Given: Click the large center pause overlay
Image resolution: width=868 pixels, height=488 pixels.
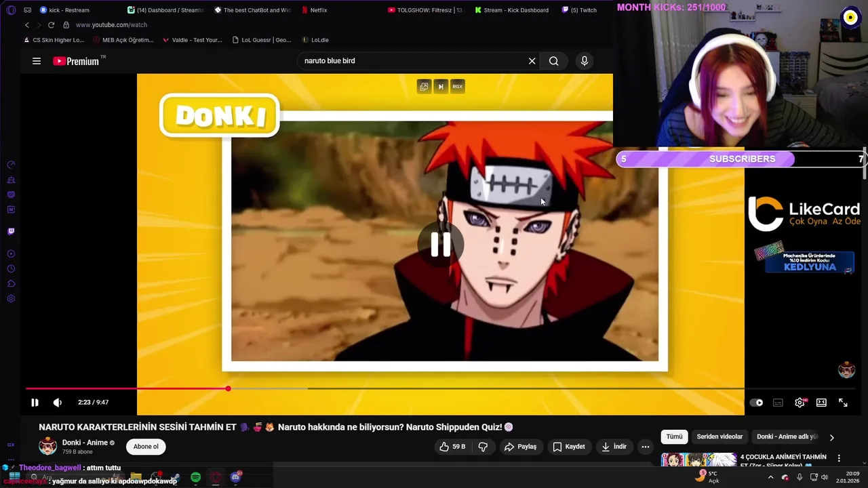Looking at the screenshot, I should (441, 245).
